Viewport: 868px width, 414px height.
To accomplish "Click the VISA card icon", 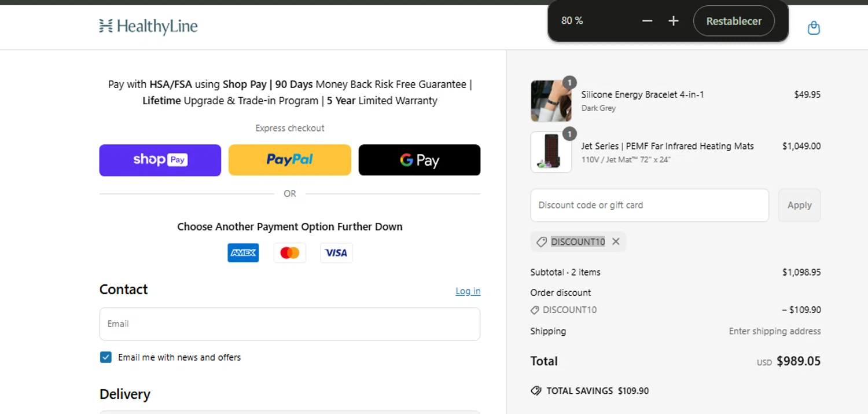I will [x=336, y=253].
